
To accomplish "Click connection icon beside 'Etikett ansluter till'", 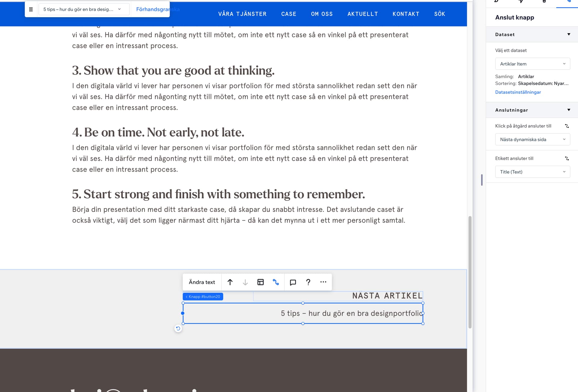I will (x=567, y=158).
